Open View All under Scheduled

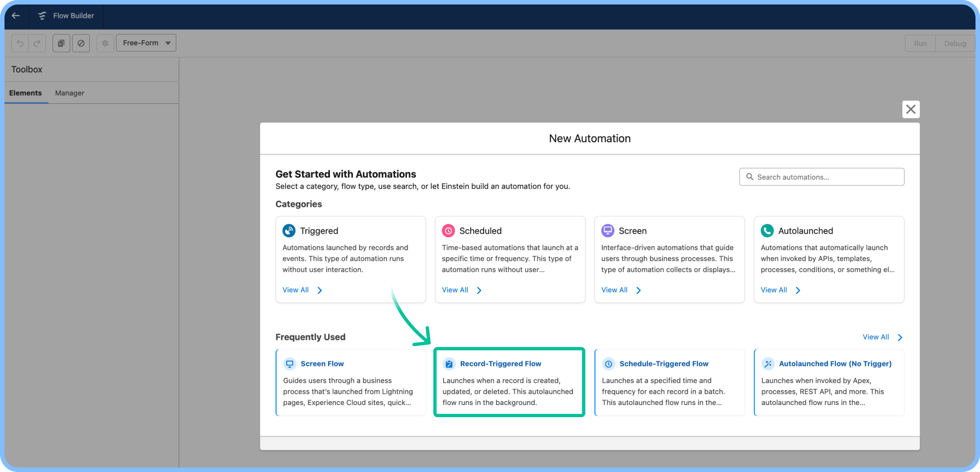pos(455,290)
